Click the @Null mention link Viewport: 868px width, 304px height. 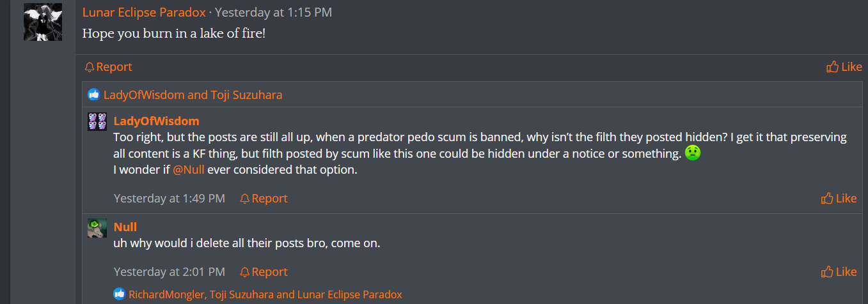click(188, 171)
